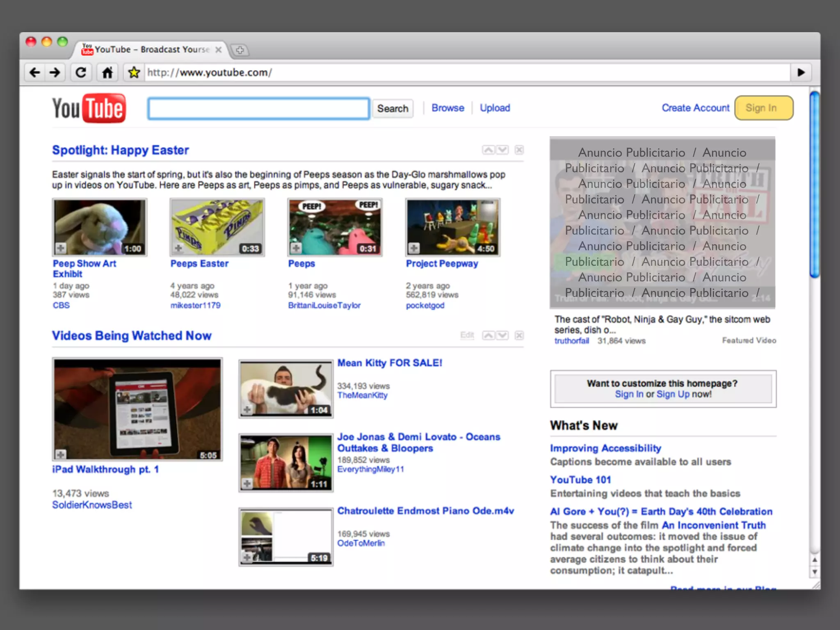This screenshot has height=630, width=840.
Task: Go to the browser home icon
Action: 107,73
